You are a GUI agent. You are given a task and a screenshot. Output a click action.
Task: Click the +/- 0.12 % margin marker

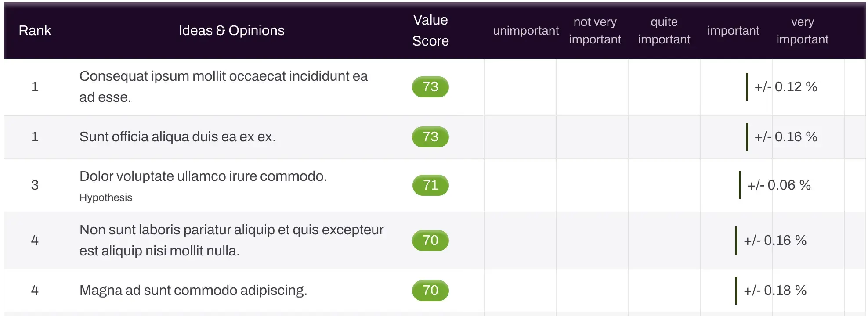point(785,87)
